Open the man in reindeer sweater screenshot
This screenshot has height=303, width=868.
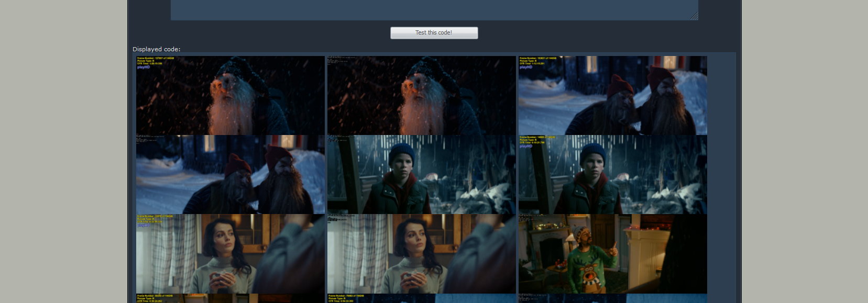[x=612, y=254]
